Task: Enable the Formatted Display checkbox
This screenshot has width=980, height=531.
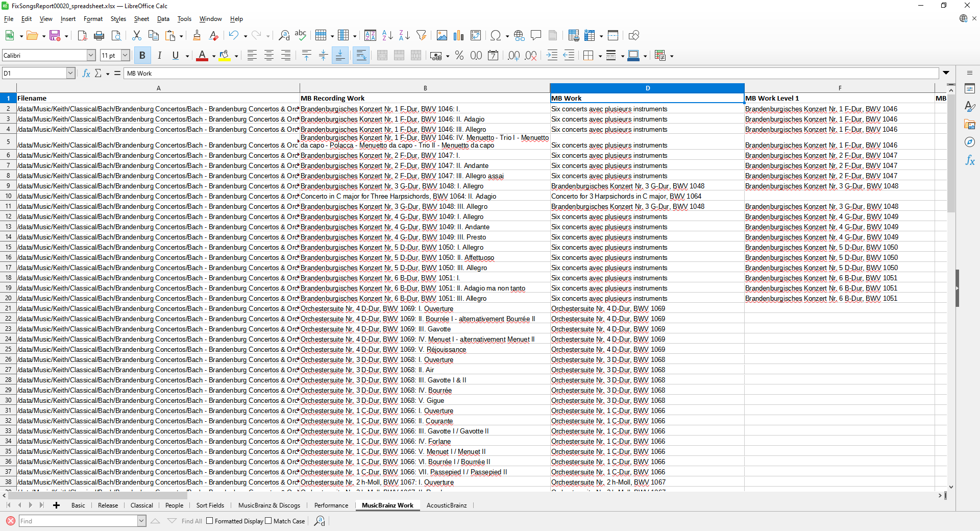Action: pyautogui.click(x=209, y=521)
